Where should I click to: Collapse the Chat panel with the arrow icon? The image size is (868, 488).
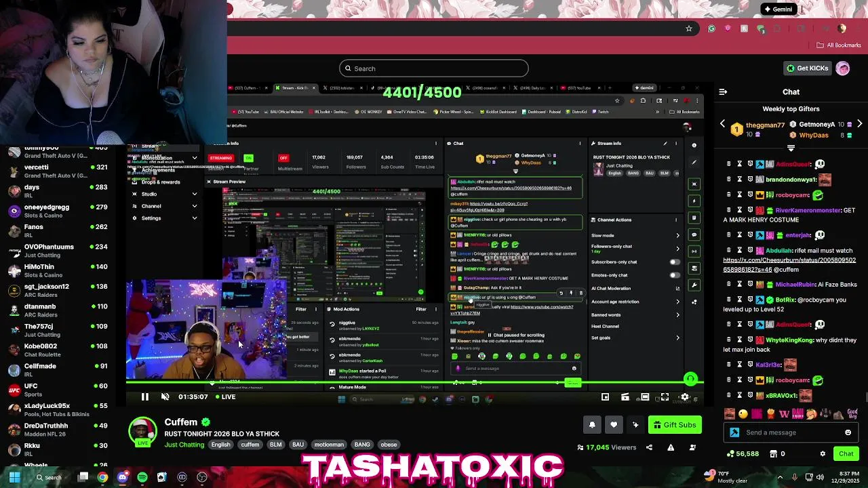click(723, 91)
